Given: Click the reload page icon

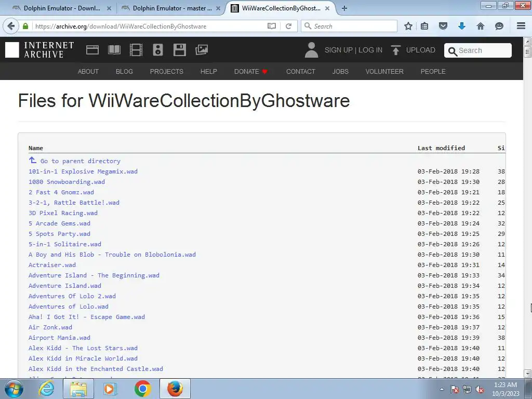Looking at the screenshot, I should pyautogui.click(x=289, y=26).
